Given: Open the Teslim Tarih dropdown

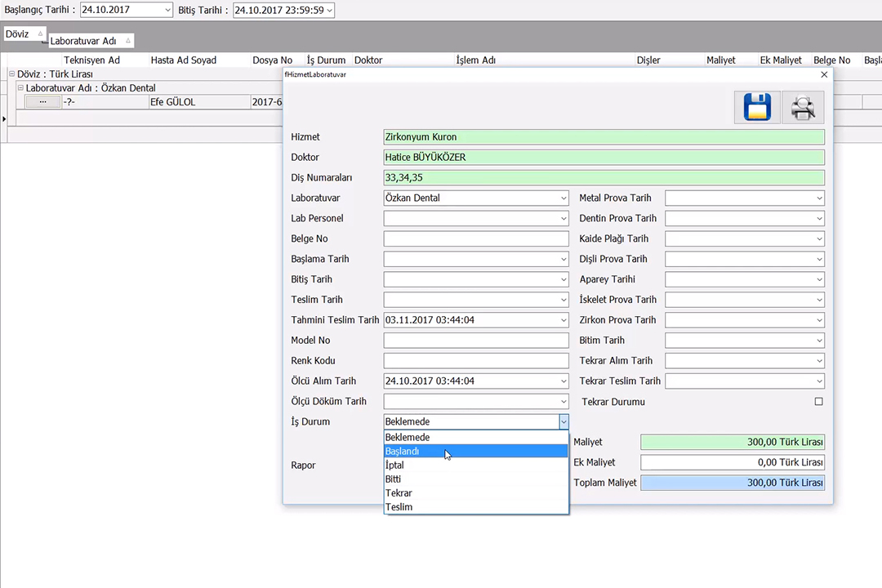Looking at the screenshot, I should pos(563,300).
